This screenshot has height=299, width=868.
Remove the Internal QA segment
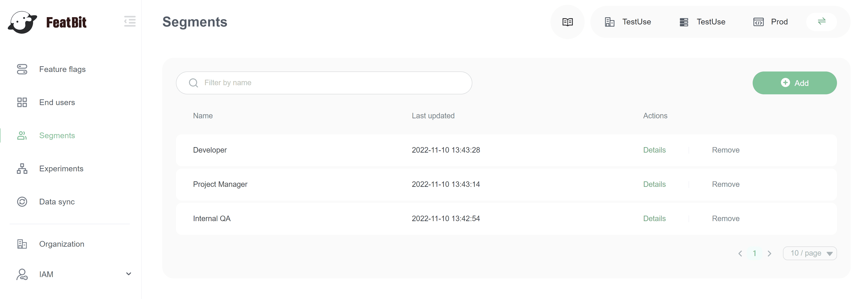pos(726,218)
